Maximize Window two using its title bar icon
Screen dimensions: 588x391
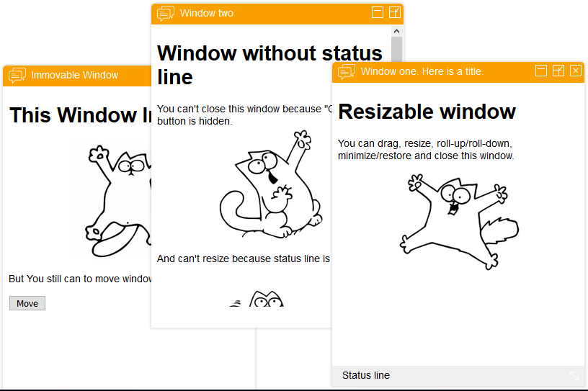click(394, 12)
